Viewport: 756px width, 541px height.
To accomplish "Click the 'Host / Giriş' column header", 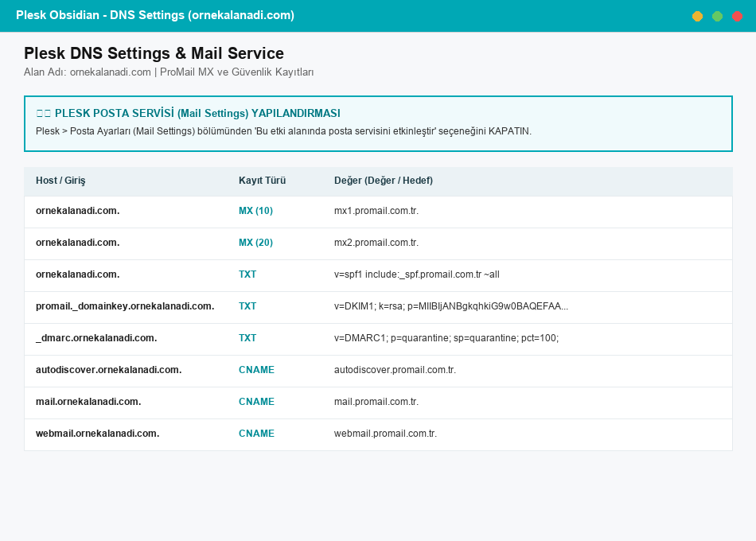I will point(60,181).
